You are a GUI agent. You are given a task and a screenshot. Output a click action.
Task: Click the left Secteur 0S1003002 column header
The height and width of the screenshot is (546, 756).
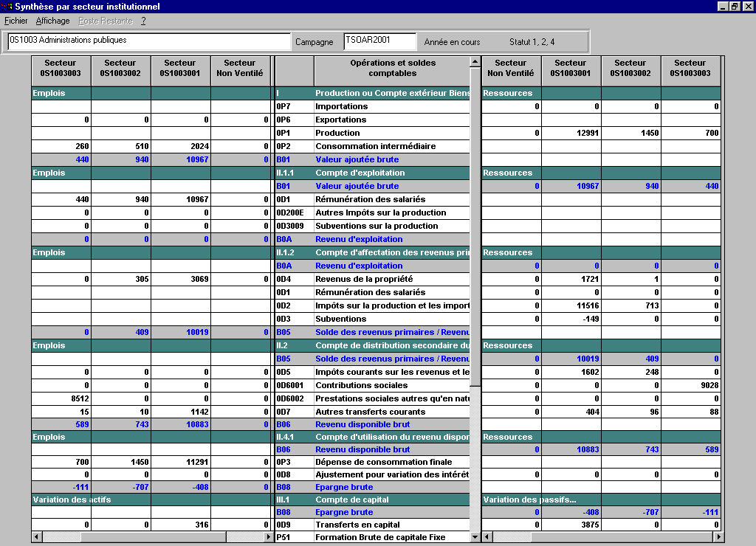[120, 71]
